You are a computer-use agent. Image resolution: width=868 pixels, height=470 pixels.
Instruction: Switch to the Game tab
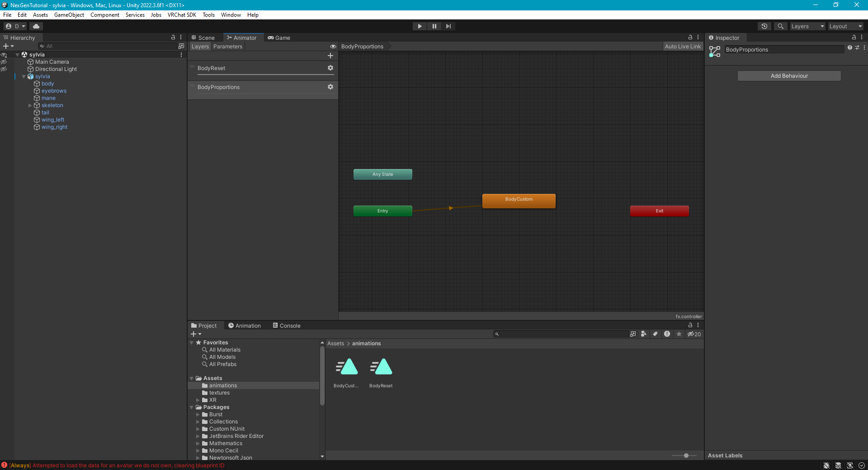279,38
